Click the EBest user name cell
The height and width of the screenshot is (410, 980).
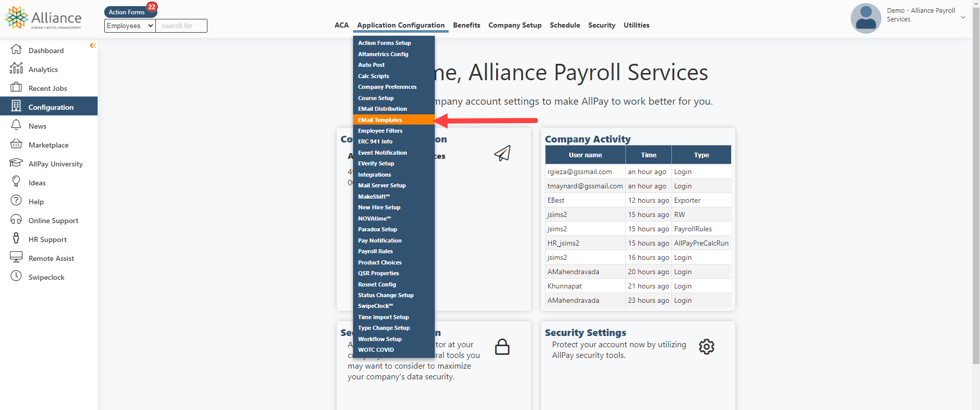pyautogui.click(x=586, y=200)
